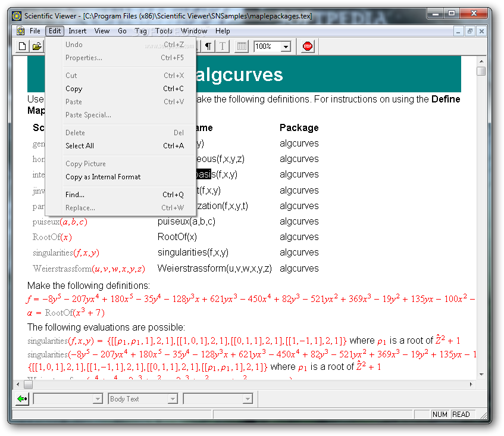This screenshot has width=504, height=436.
Task: Click the alpha = RootOf(x³+7) definition
Action: pyautogui.click(x=66, y=313)
